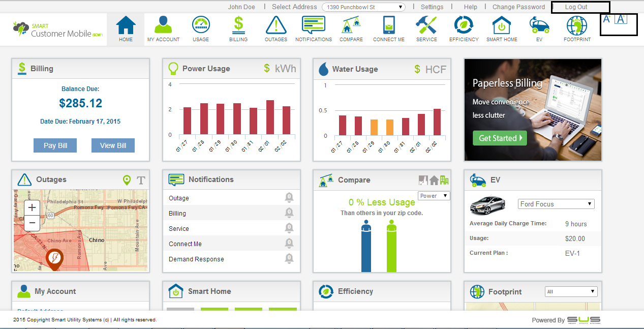Click the larger font size icon

(x=621, y=19)
